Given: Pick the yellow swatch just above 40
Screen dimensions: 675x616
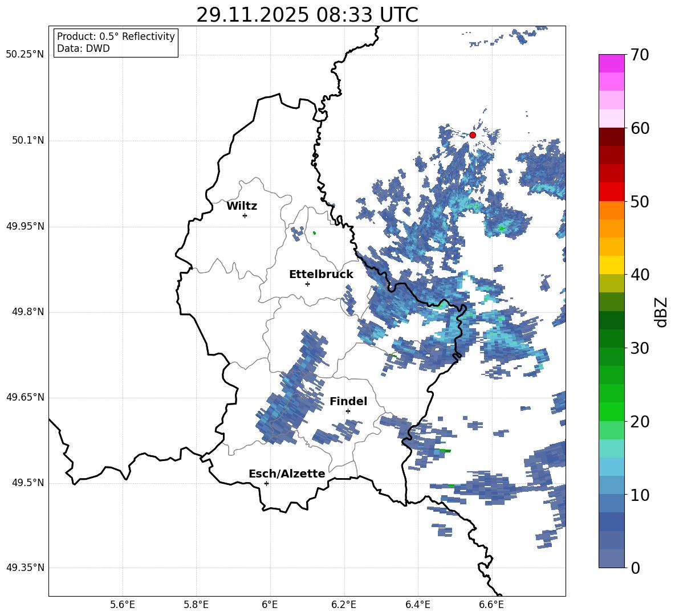Looking at the screenshot, I should tap(611, 265).
